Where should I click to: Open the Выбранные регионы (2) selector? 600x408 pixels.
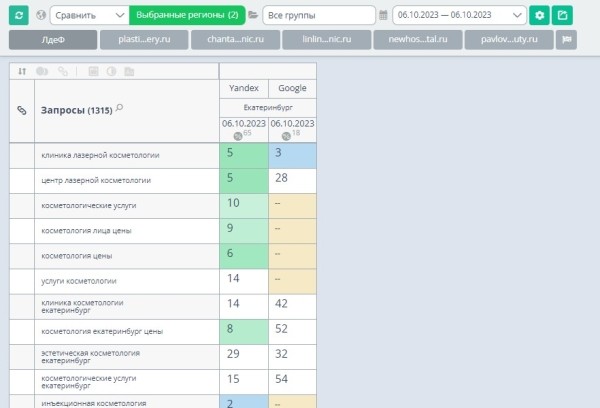[x=187, y=15]
